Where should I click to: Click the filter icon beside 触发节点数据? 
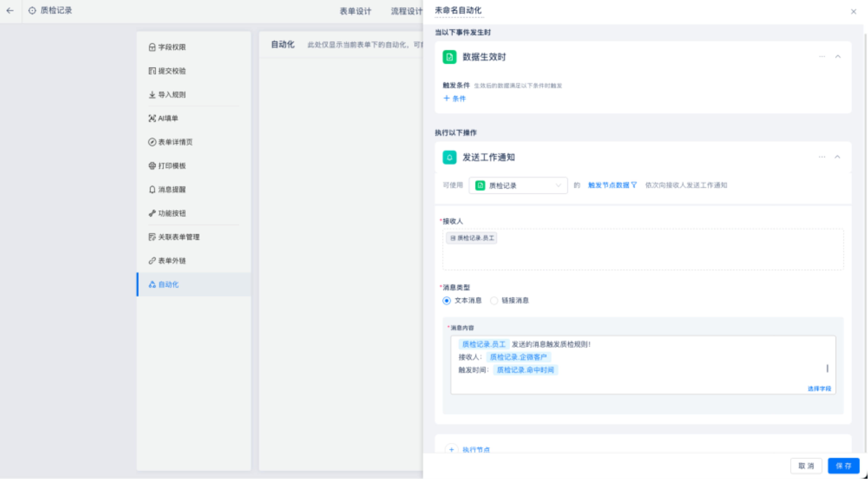pyautogui.click(x=634, y=185)
